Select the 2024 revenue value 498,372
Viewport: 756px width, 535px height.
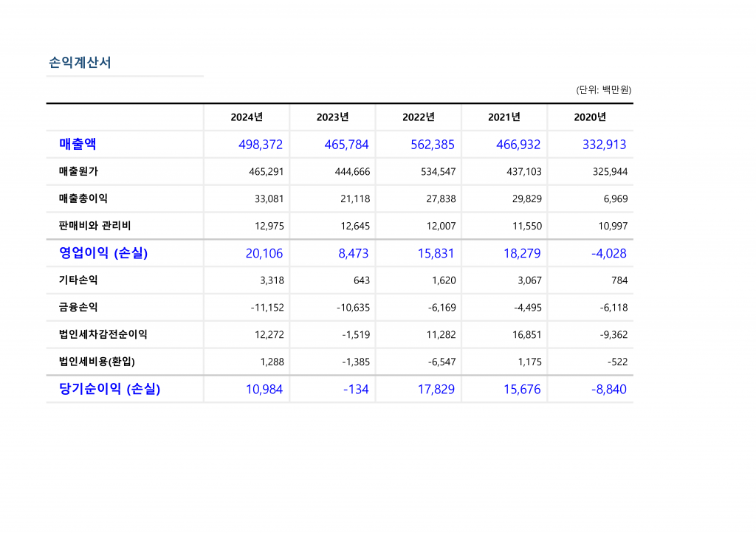click(x=261, y=145)
